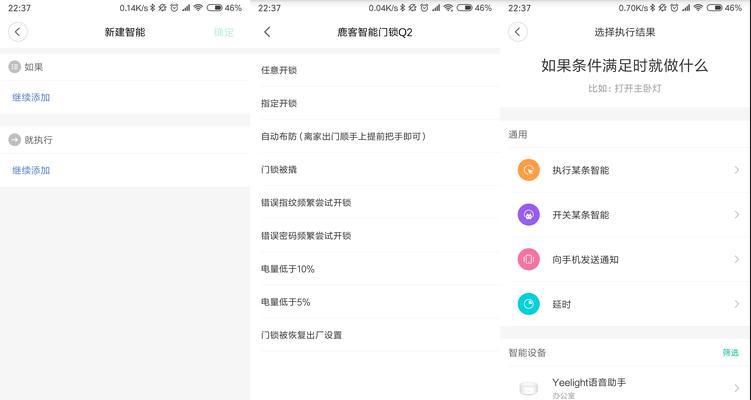
Task: Select 错误密码频繁尝试开锁
Action: pyautogui.click(x=375, y=236)
